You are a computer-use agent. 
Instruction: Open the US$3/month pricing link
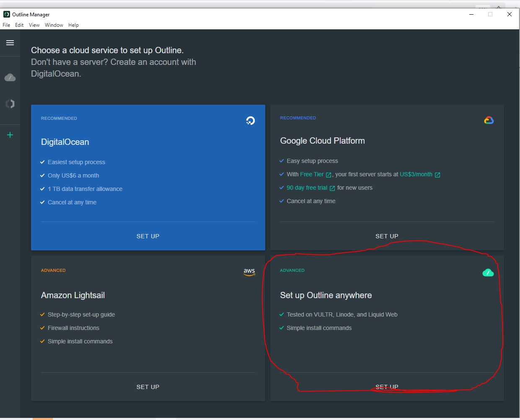click(x=416, y=175)
